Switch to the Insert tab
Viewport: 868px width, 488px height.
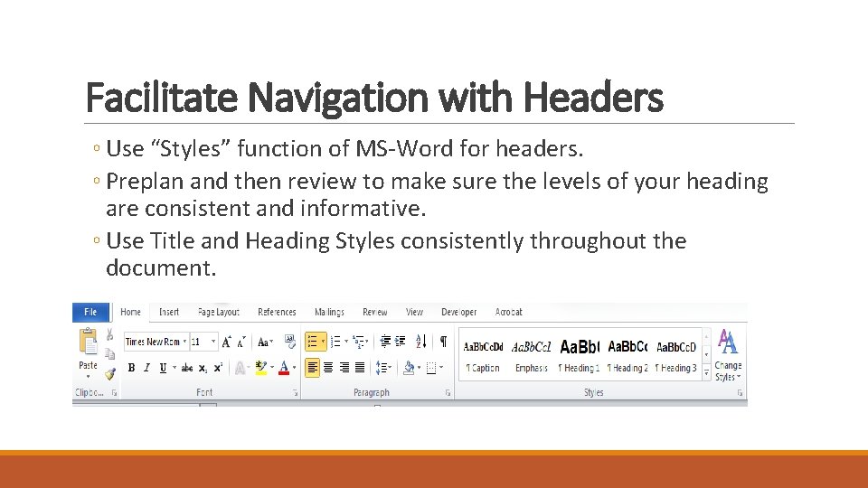[x=169, y=312]
